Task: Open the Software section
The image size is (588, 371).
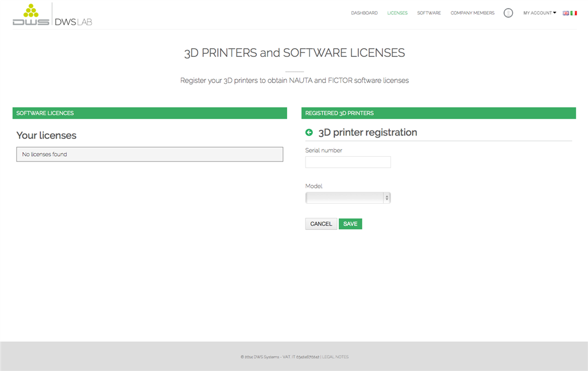Action: (x=429, y=13)
